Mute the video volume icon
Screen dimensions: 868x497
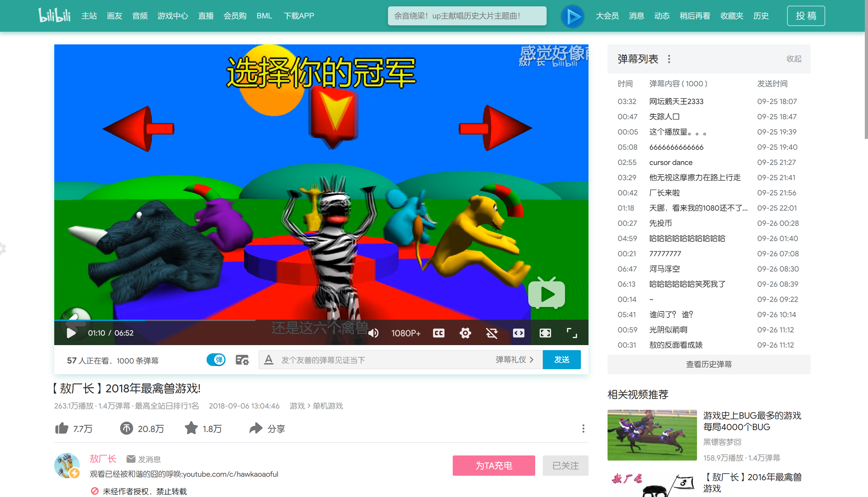click(373, 333)
